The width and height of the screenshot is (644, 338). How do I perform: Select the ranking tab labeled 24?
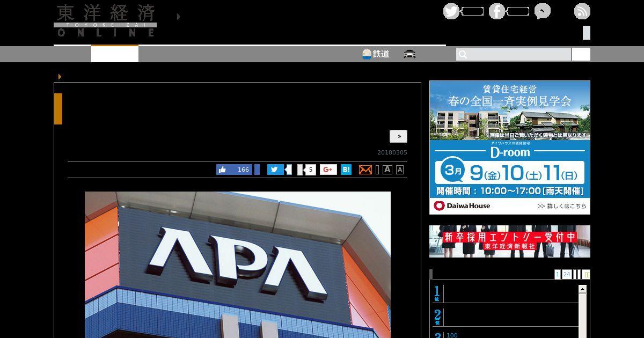566,274
